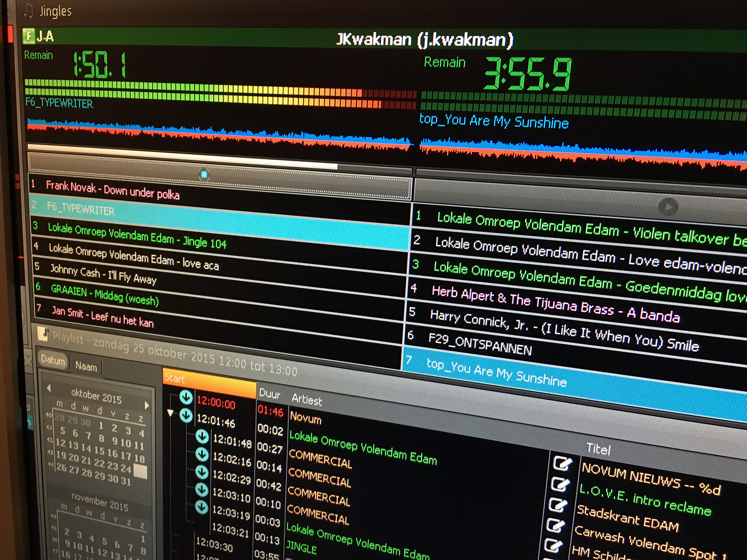This screenshot has width=747, height=560.
Task: Collapse the 12:01:46 playlist block triangle
Action: [170, 413]
